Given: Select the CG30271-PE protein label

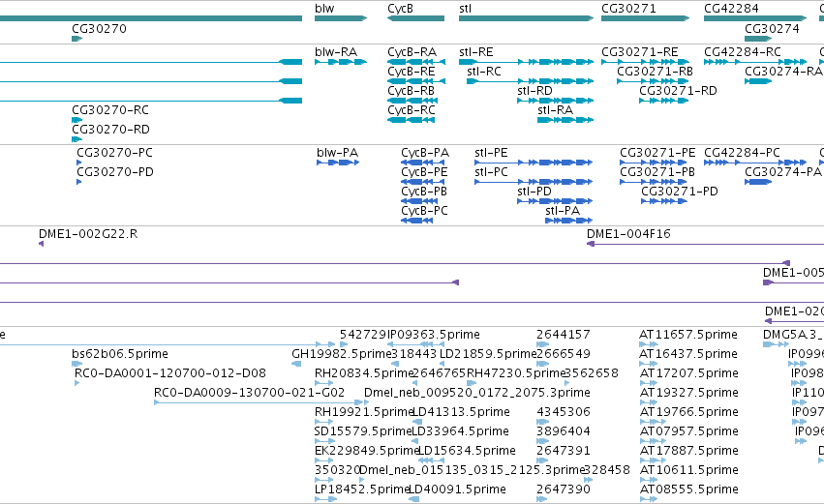Looking at the screenshot, I should pos(657,153).
